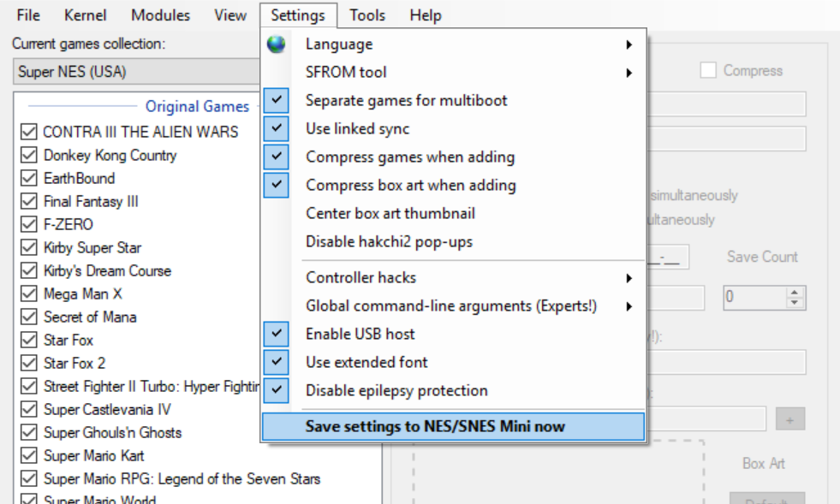Viewport: 840px width, 504px height.
Task: Toggle Separate games for multiboot
Action: tap(453, 100)
